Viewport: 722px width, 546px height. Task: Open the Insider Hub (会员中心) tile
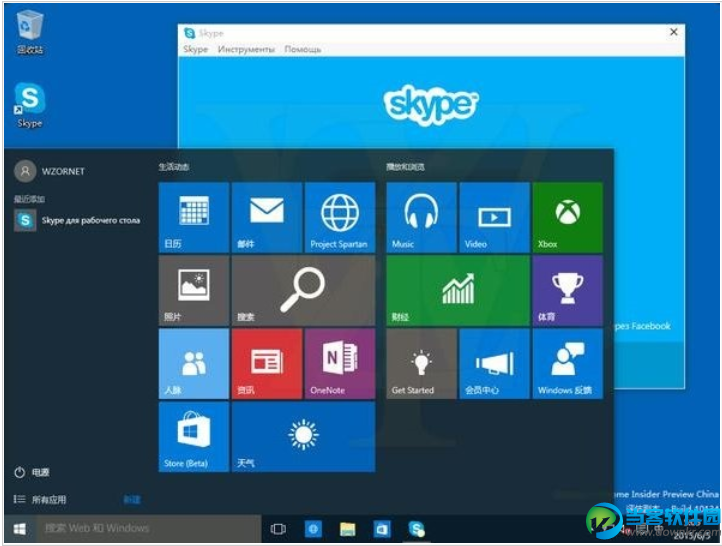[495, 364]
